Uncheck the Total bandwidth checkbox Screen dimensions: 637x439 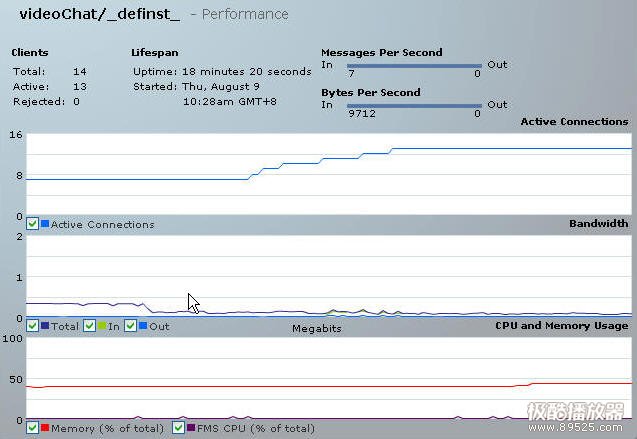pyautogui.click(x=33, y=326)
